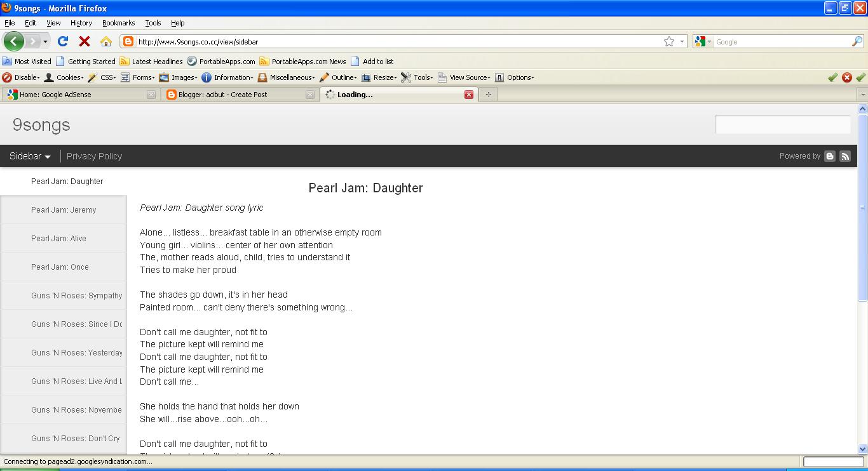Open the address bar history dropdown
Screen dimensions: 868x471
pyautogui.click(x=682, y=41)
